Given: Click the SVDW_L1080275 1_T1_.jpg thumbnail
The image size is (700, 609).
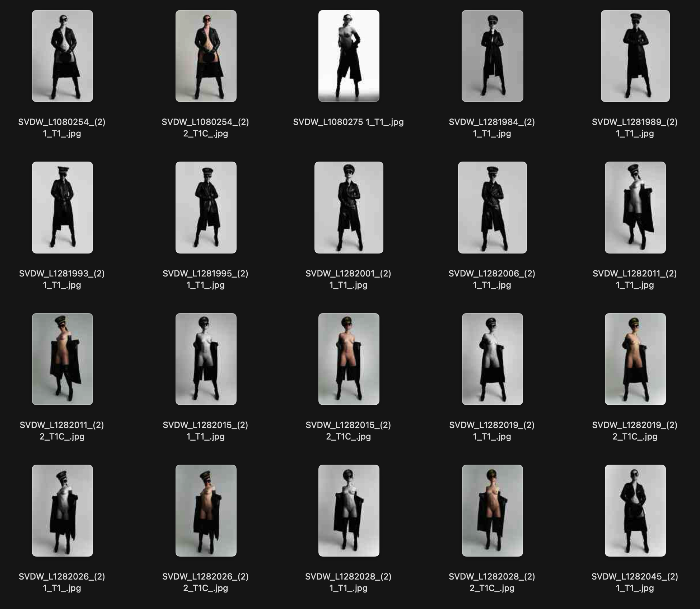Looking at the screenshot, I should (x=349, y=56).
